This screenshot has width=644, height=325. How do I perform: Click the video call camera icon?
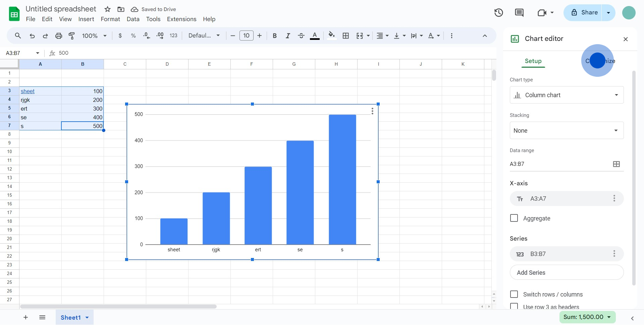click(x=542, y=13)
